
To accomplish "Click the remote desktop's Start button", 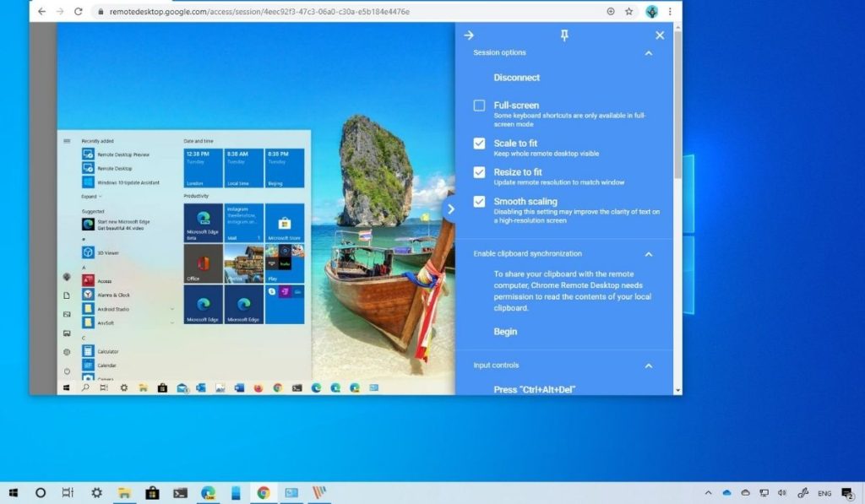I will pyautogui.click(x=67, y=388).
